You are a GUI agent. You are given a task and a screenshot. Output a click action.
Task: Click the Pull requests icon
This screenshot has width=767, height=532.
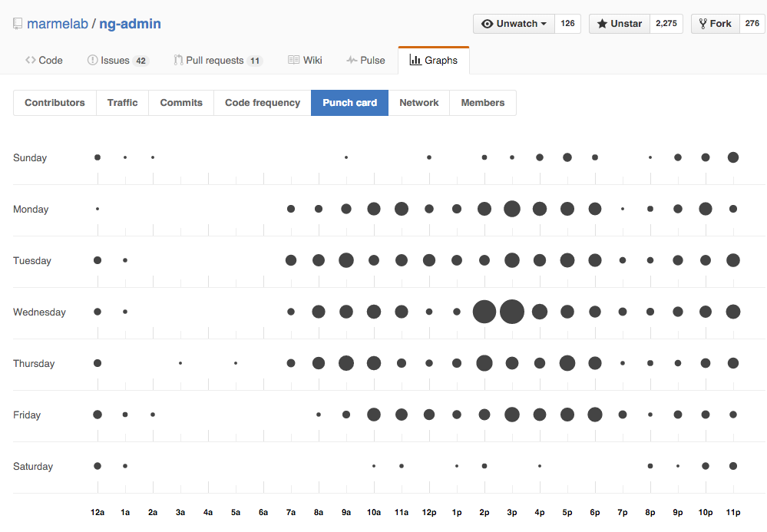click(x=179, y=60)
